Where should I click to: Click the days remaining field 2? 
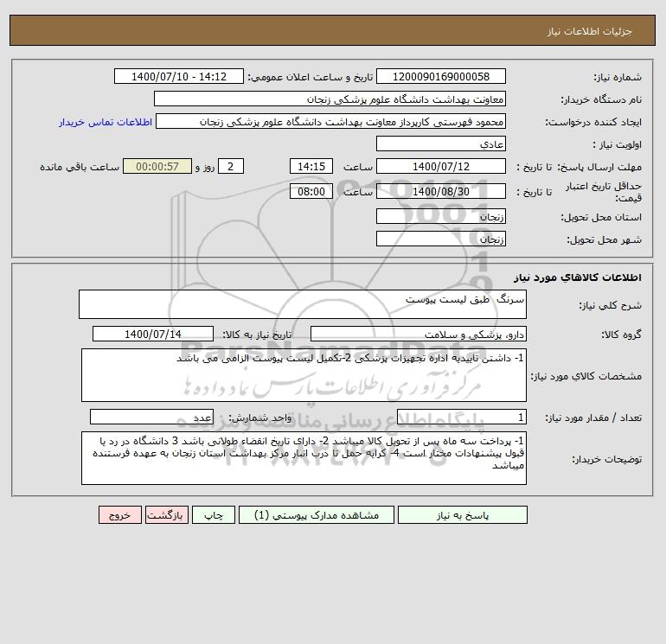(x=231, y=167)
